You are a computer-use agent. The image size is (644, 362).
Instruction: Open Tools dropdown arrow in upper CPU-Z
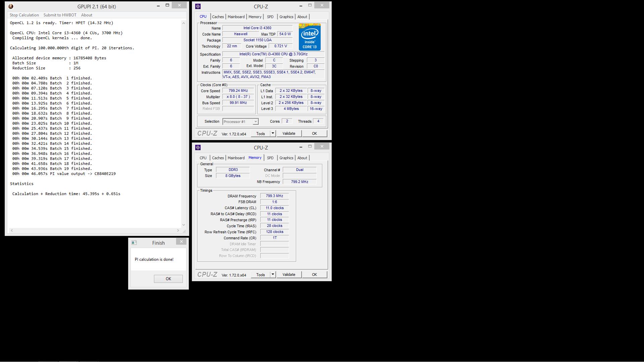(x=273, y=133)
